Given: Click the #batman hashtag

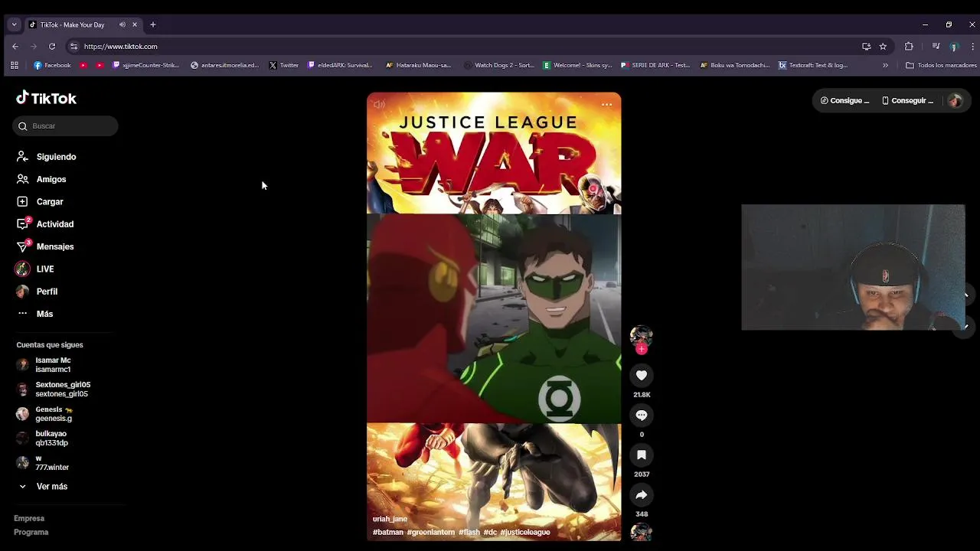Looking at the screenshot, I should tap(388, 533).
